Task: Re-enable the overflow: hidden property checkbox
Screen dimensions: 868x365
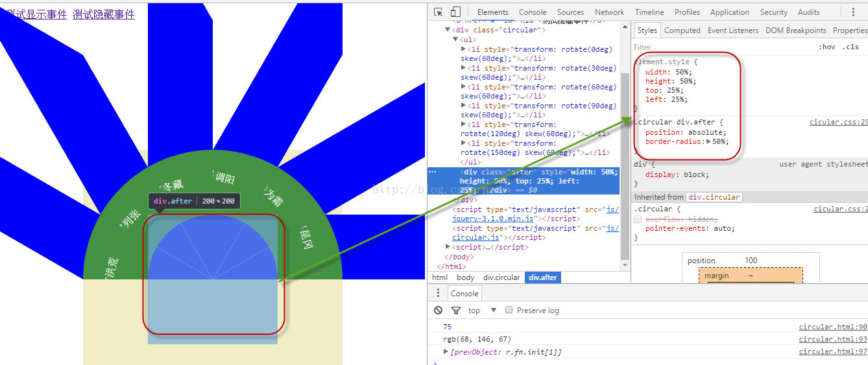Action: (638, 219)
